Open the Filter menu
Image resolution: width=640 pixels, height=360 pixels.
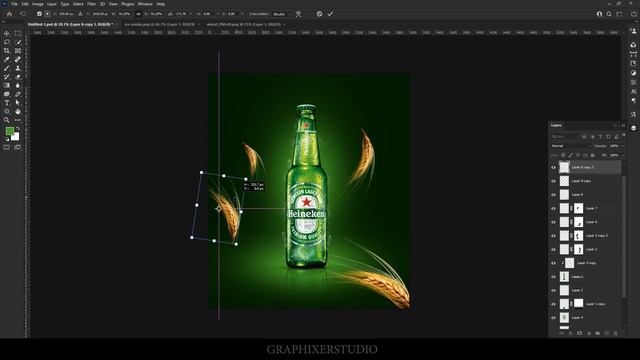coord(91,4)
